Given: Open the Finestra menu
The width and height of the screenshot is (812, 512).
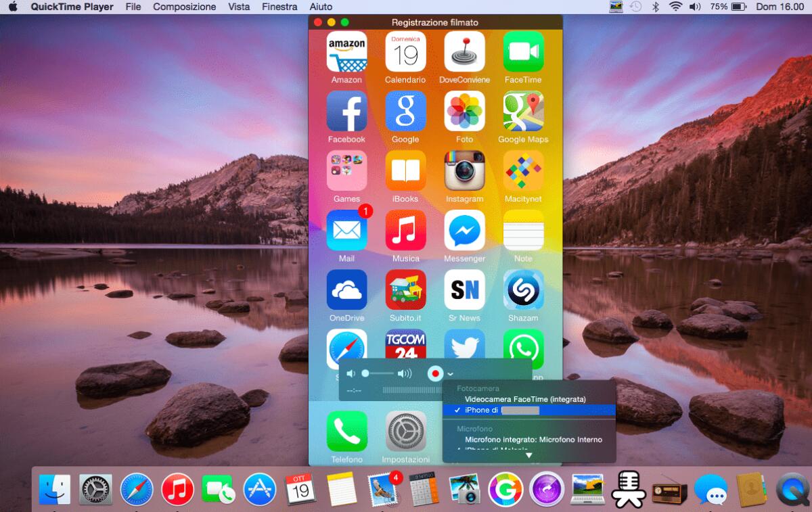Looking at the screenshot, I should click(x=279, y=7).
